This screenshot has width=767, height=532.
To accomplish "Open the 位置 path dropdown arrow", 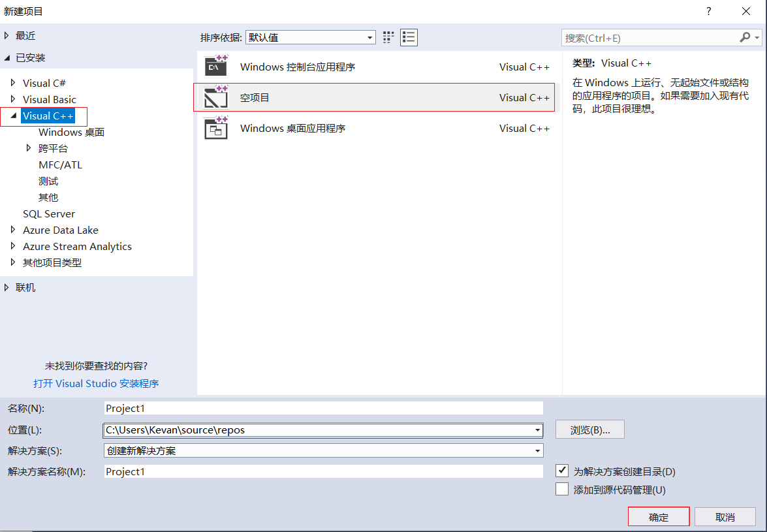I will 537,430.
